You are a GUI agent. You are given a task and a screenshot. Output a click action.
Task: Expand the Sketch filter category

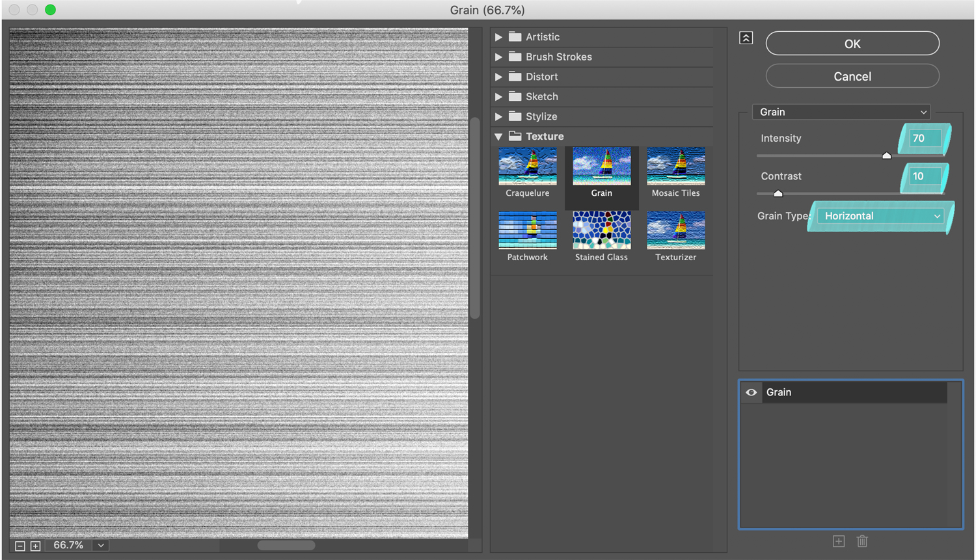point(498,96)
